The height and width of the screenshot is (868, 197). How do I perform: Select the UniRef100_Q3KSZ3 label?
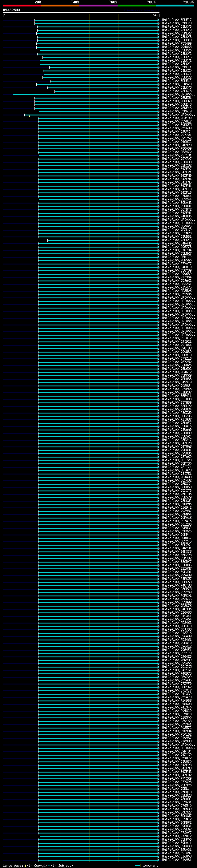pos(176,84)
